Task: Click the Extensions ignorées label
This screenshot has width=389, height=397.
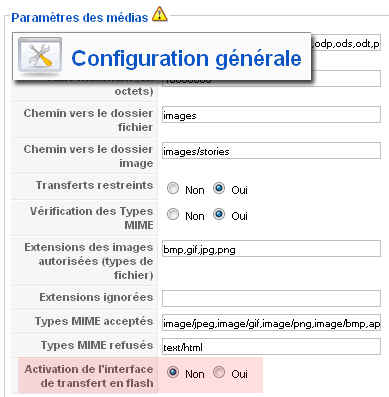Action: click(96, 297)
